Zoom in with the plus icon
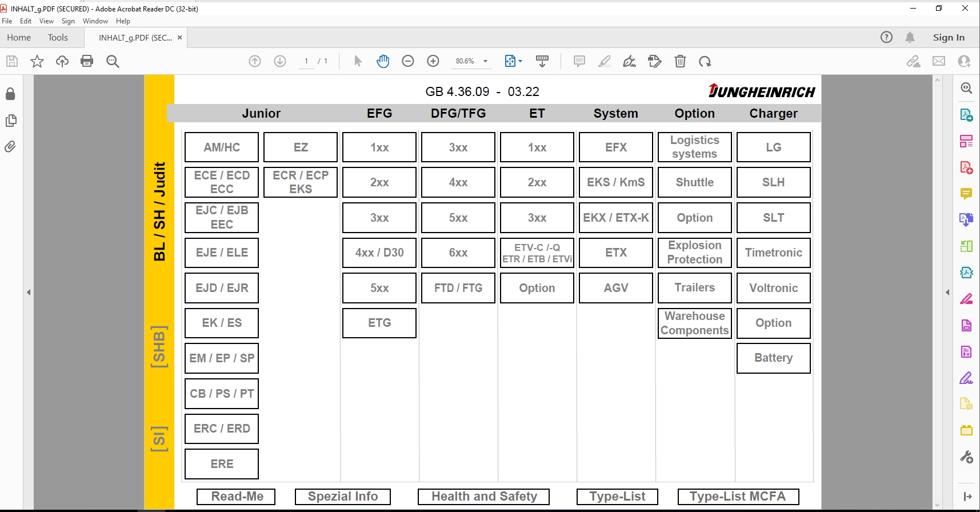 [x=433, y=61]
